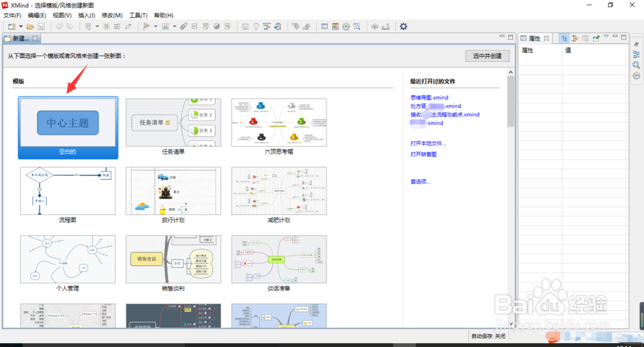Expand the Insert topic dropdown arrow
Viewport: 644px width, 347px height.
coord(97,26)
